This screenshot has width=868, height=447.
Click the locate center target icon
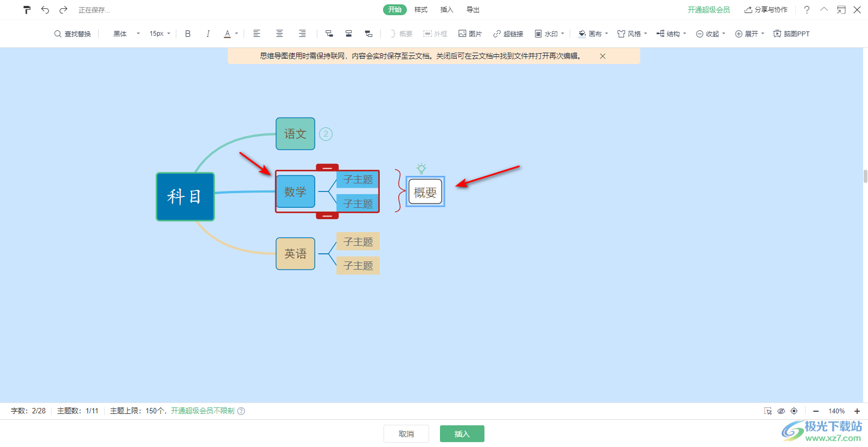[x=794, y=411]
